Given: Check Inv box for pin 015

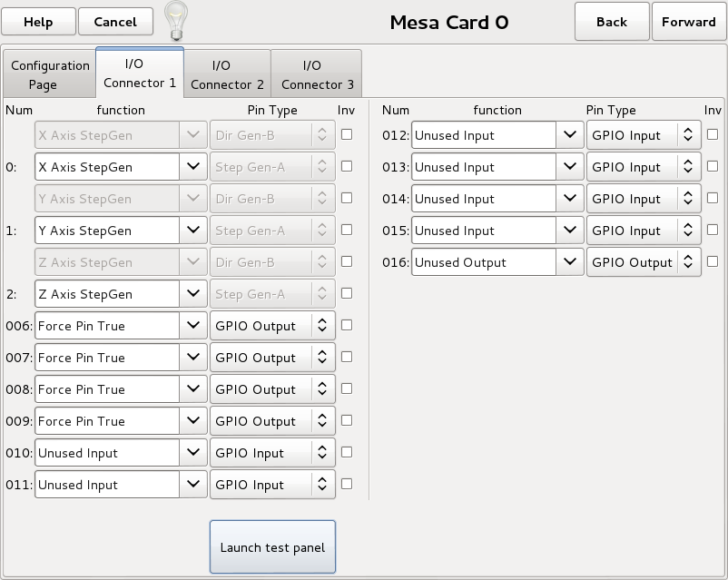Looking at the screenshot, I should click(713, 230).
